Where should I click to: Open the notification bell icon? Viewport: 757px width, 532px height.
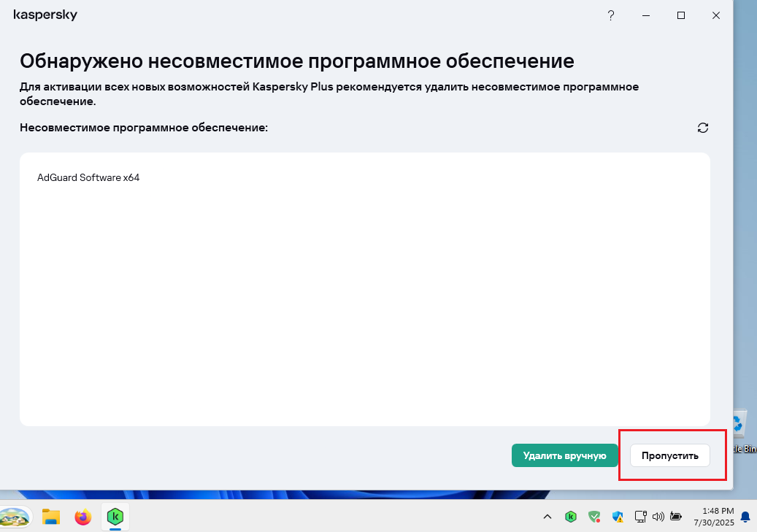coord(745,517)
